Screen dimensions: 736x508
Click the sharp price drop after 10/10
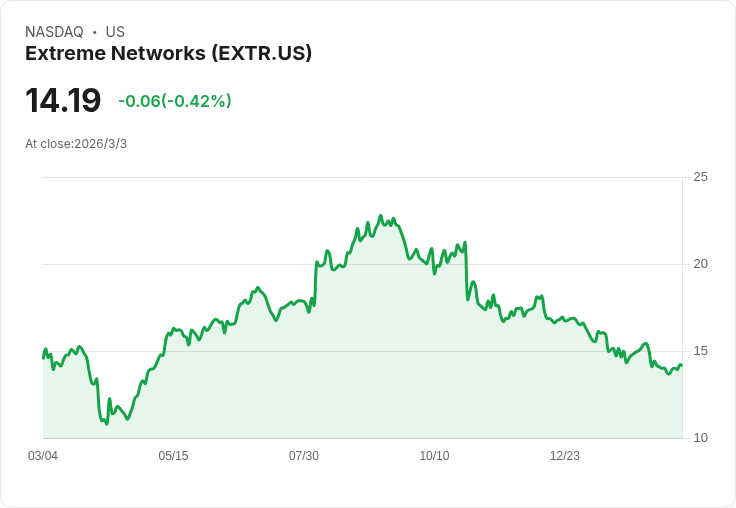(x=467, y=271)
